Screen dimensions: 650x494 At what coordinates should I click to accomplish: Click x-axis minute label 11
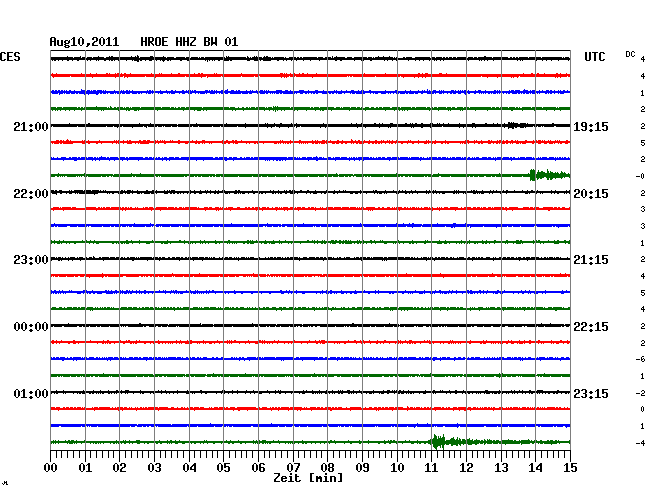pyautogui.click(x=431, y=468)
